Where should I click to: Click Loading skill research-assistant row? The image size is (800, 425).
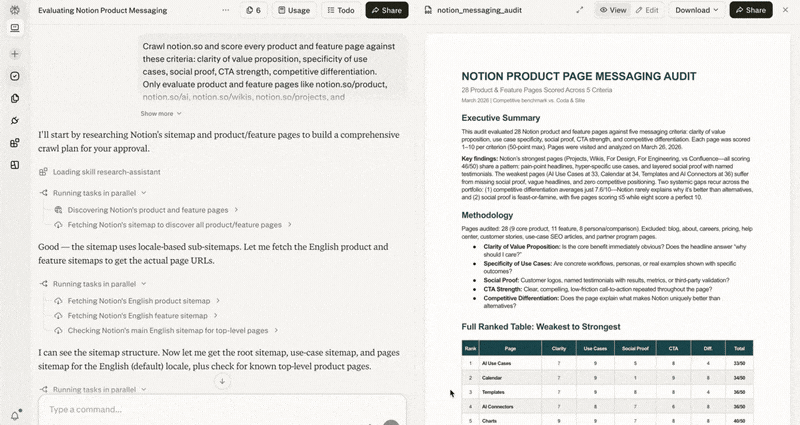click(x=100, y=172)
